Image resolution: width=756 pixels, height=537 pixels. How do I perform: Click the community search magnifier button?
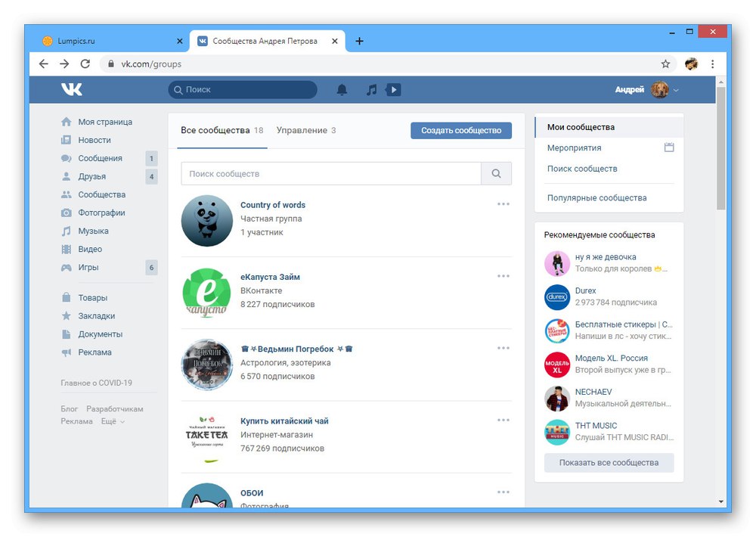point(496,174)
